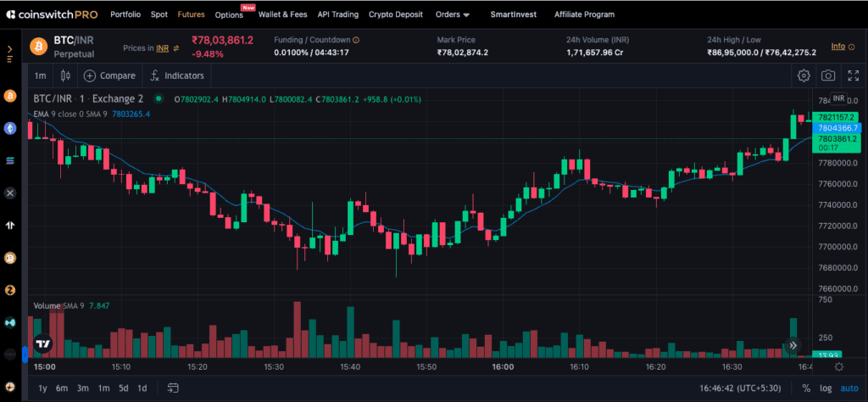Open the go-to-date calendar icon

click(173, 388)
